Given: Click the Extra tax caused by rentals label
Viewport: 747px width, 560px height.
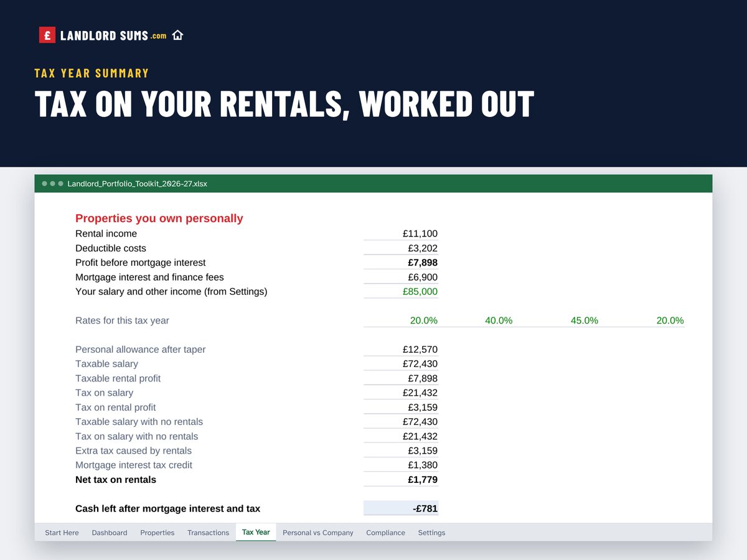Looking at the screenshot, I should tap(133, 450).
